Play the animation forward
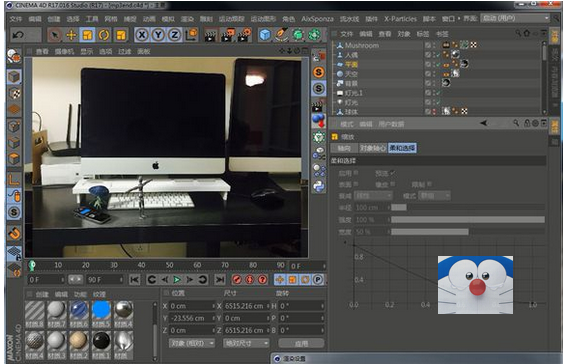The width and height of the screenshot is (563, 364). coord(177,280)
